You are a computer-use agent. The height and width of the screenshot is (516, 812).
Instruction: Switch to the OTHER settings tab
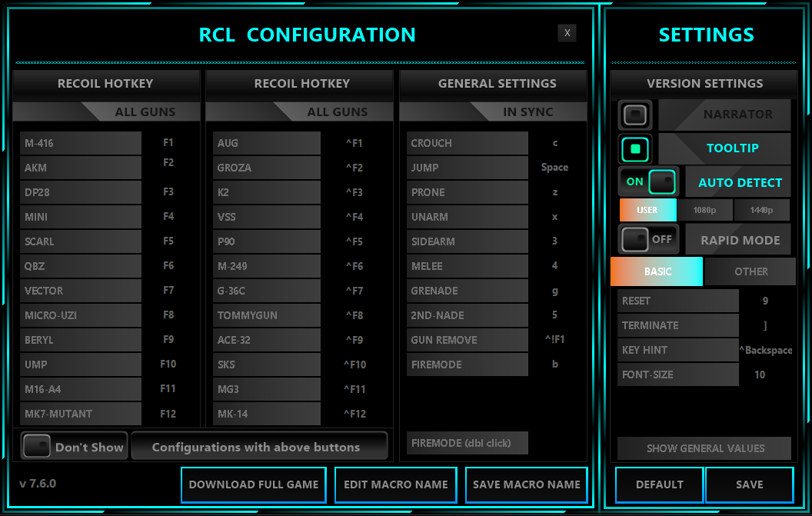[750, 271]
